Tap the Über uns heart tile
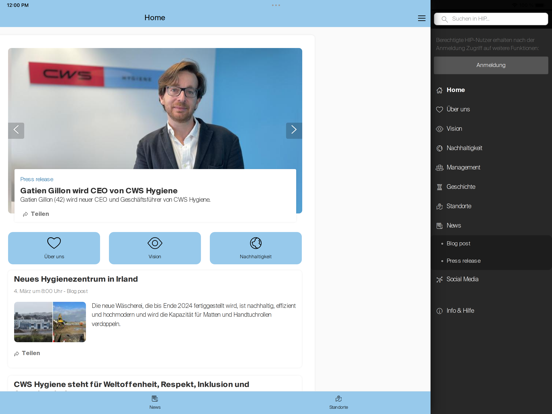Image resolution: width=552 pixels, height=414 pixels. tap(54, 248)
